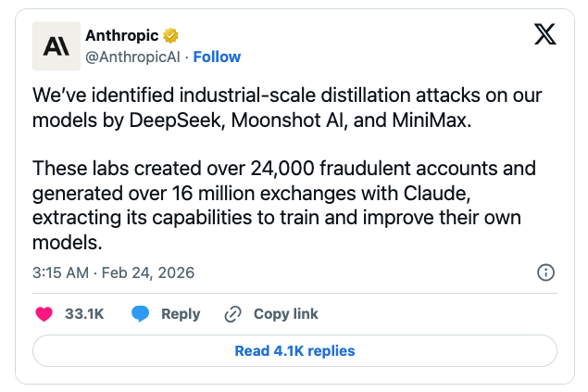Like the tweet with the heart icon
Screen dimensions: 588x392
(x=44, y=314)
